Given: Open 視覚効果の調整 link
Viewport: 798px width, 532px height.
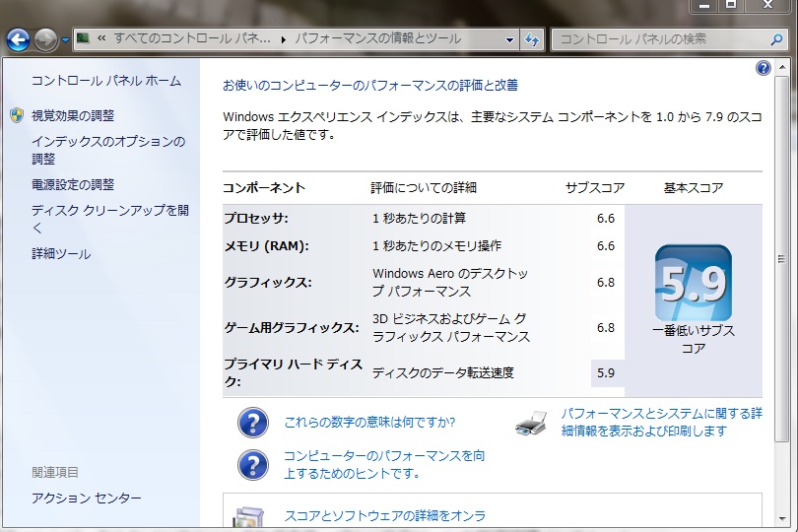Looking at the screenshot, I should pos(73,115).
